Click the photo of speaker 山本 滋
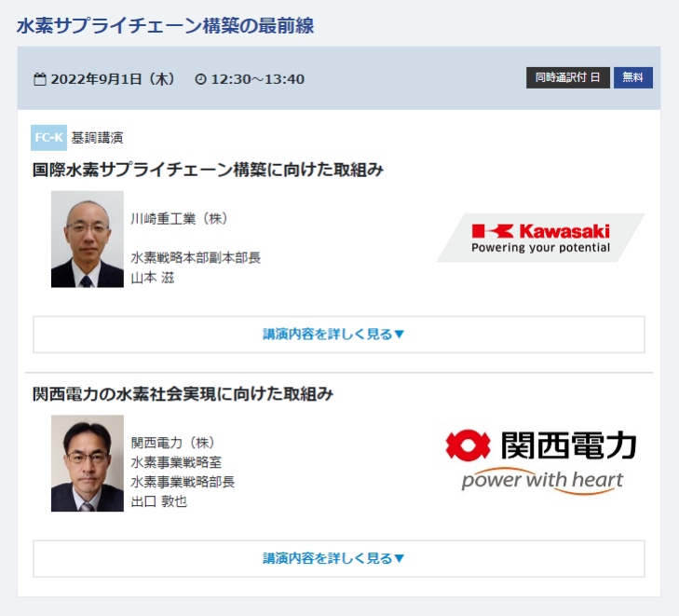 pyautogui.click(x=88, y=240)
